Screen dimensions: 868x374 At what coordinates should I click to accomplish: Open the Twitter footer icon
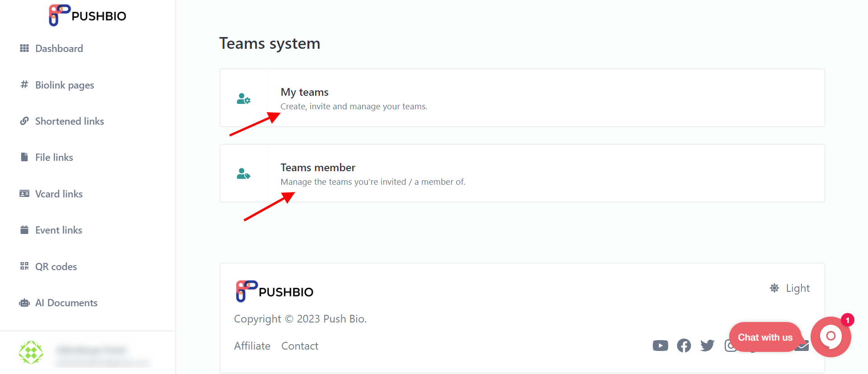point(708,346)
